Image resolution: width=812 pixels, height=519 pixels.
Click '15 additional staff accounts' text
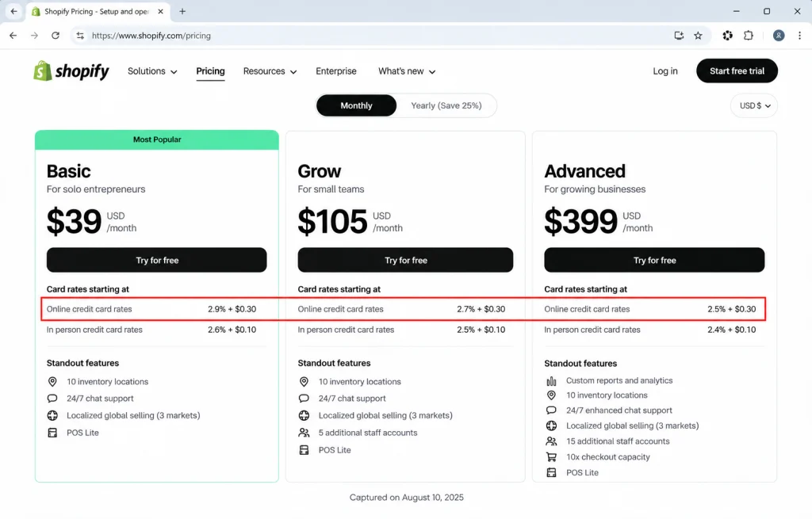[618, 441]
